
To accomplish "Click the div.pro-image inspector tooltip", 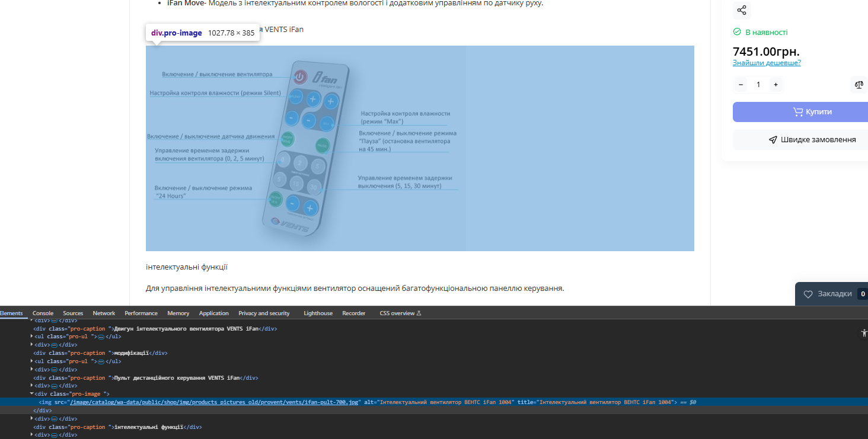I will [203, 33].
